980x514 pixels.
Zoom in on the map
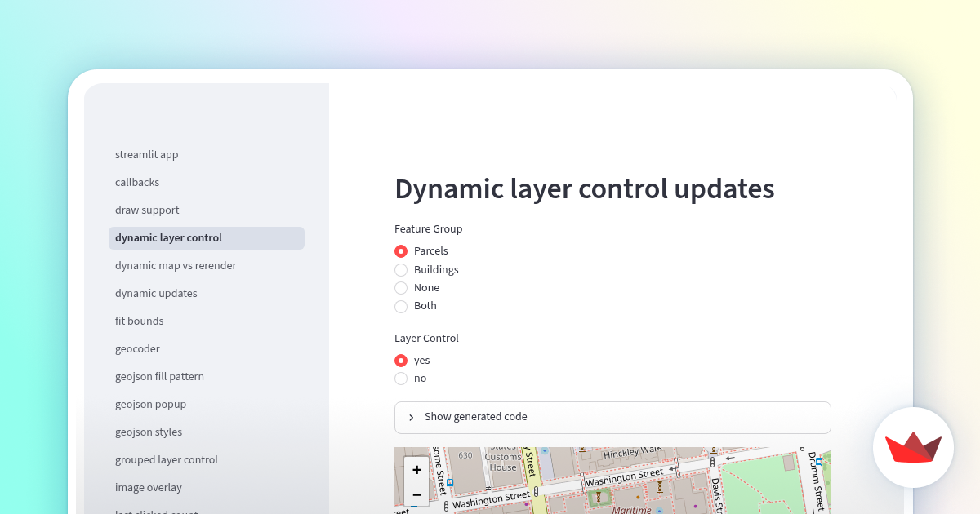416,469
